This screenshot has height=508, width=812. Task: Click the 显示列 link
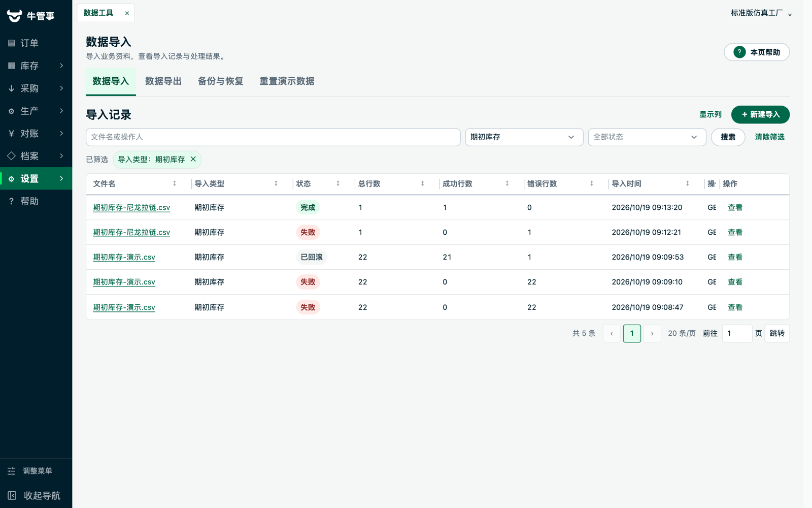(710, 115)
